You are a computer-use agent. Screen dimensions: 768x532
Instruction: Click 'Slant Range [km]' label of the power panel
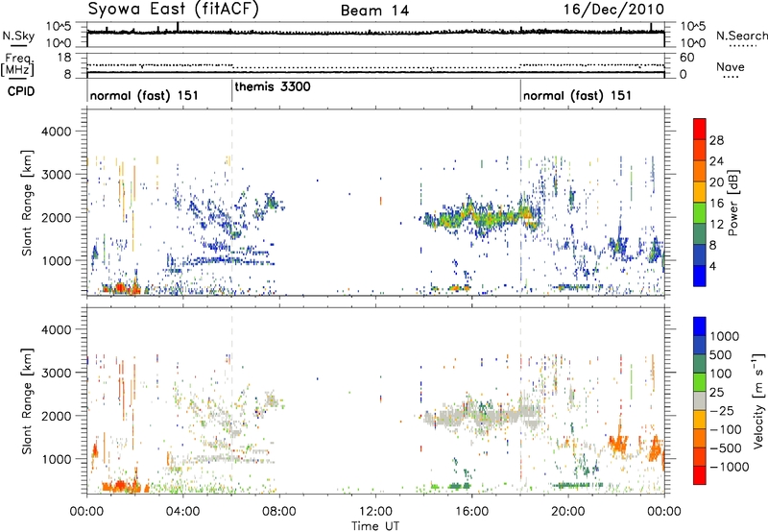(28, 203)
